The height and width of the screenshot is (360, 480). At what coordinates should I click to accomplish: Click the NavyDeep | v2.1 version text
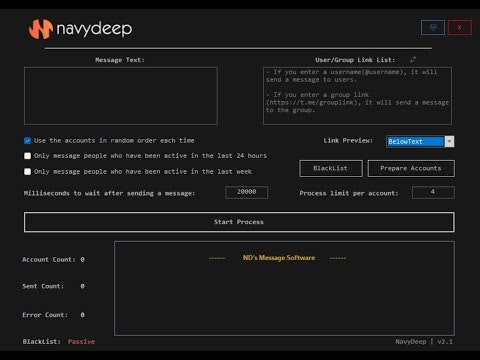point(424,342)
